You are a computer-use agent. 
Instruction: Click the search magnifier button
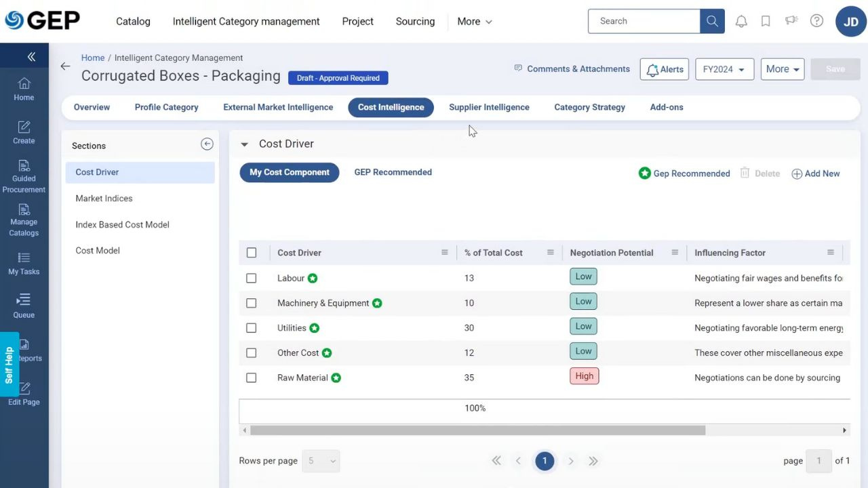(712, 21)
